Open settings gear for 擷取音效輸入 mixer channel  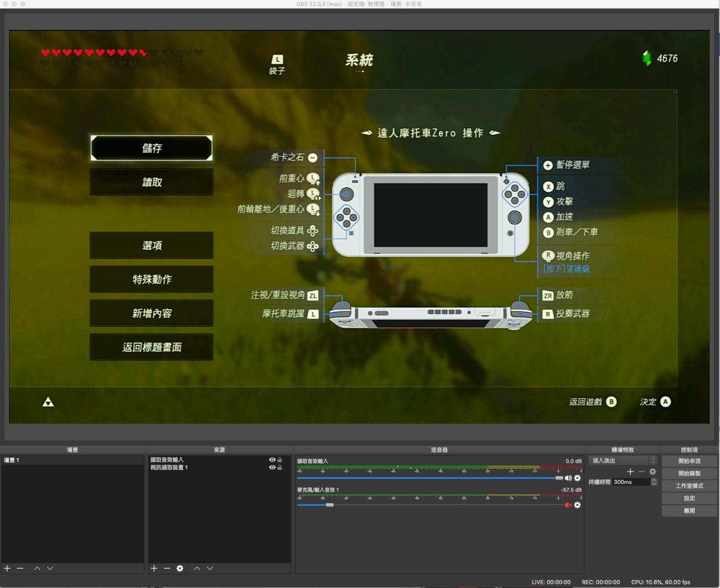tap(577, 478)
